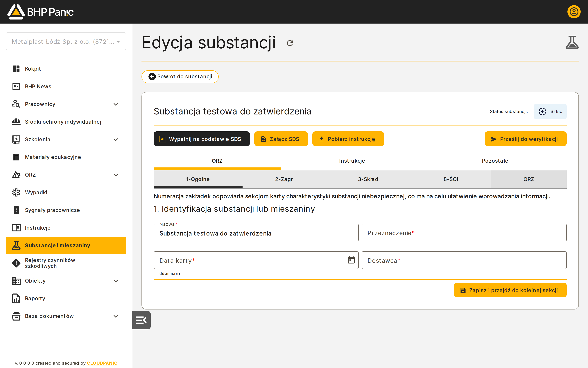This screenshot has width=588, height=368.
Task: Click the BHP News newspaper icon
Action: [x=16, y=86]
